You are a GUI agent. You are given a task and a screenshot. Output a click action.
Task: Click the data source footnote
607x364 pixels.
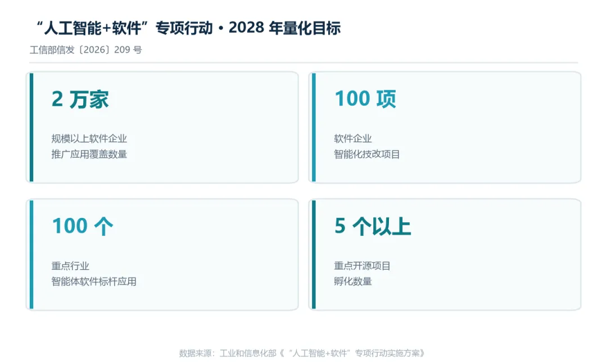pos(302,353)
